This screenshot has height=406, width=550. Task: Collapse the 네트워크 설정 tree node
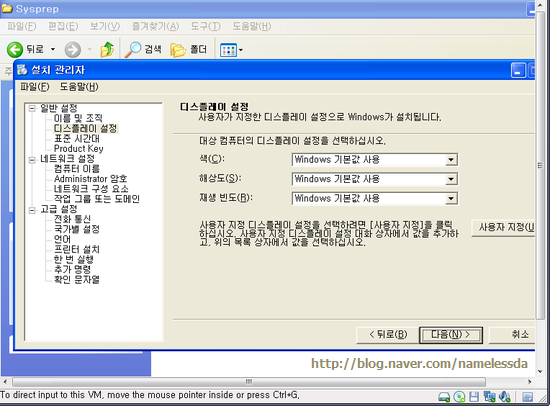[32, 160]
